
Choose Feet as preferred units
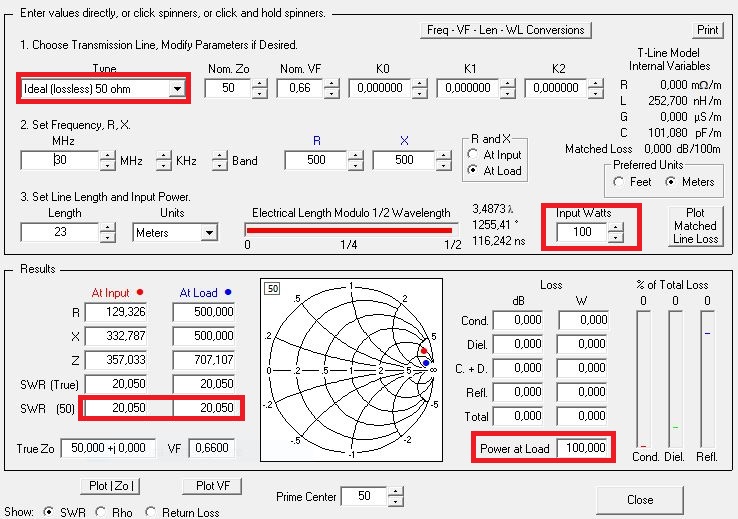pos(619,182)
